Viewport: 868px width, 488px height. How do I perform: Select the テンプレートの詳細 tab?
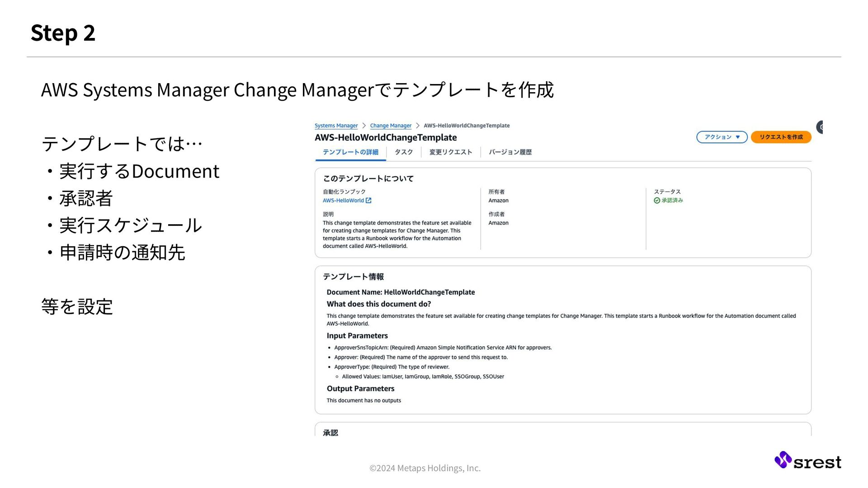(350, 152)
